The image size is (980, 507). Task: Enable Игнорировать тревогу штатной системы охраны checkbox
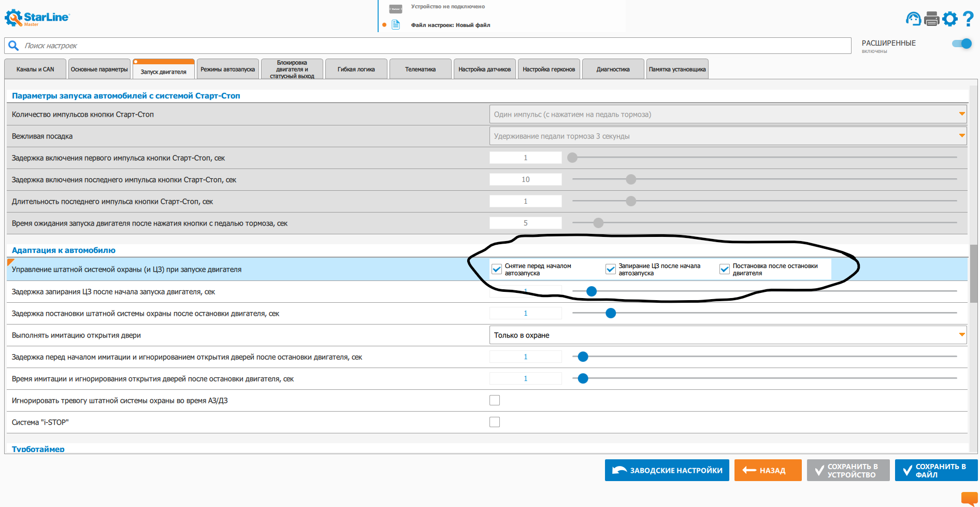tap(495, 400)
